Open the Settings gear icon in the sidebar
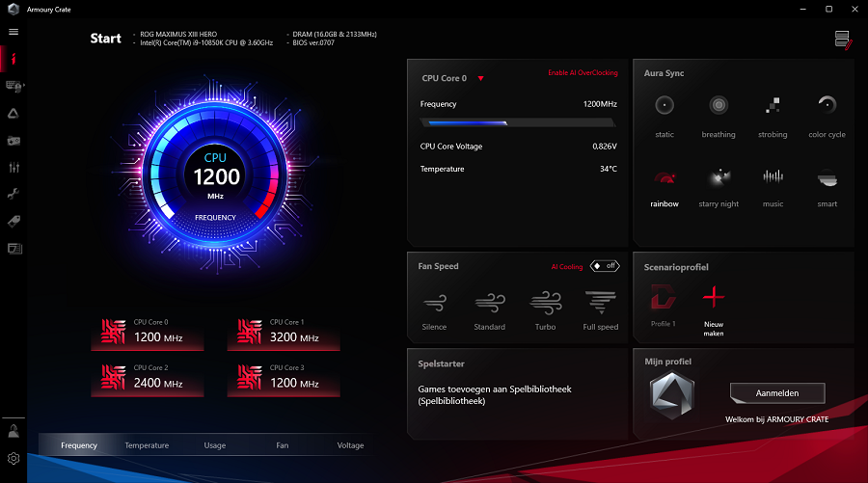 [14, 459]
